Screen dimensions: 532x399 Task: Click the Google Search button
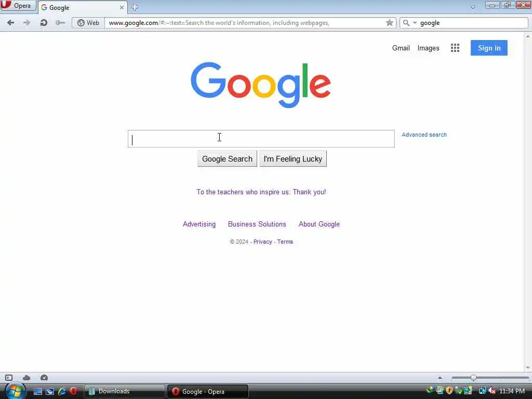pyautogui.click(x=227, y=159)
